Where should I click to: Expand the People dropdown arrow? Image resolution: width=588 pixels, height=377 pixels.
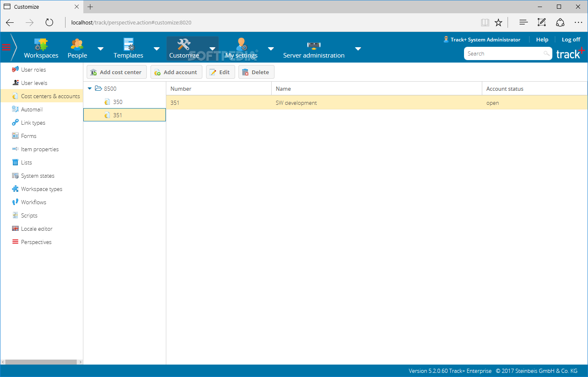tap(100, 49)
